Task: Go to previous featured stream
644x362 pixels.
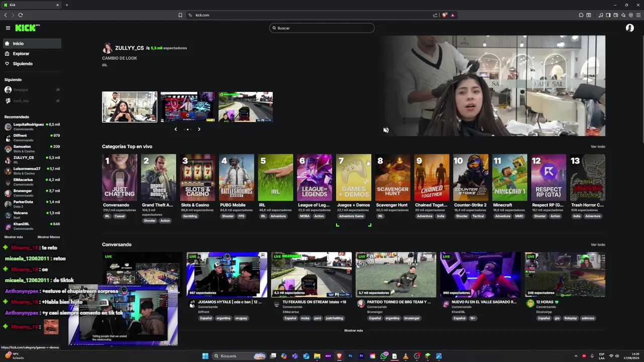Action: [x=176, y=129]
